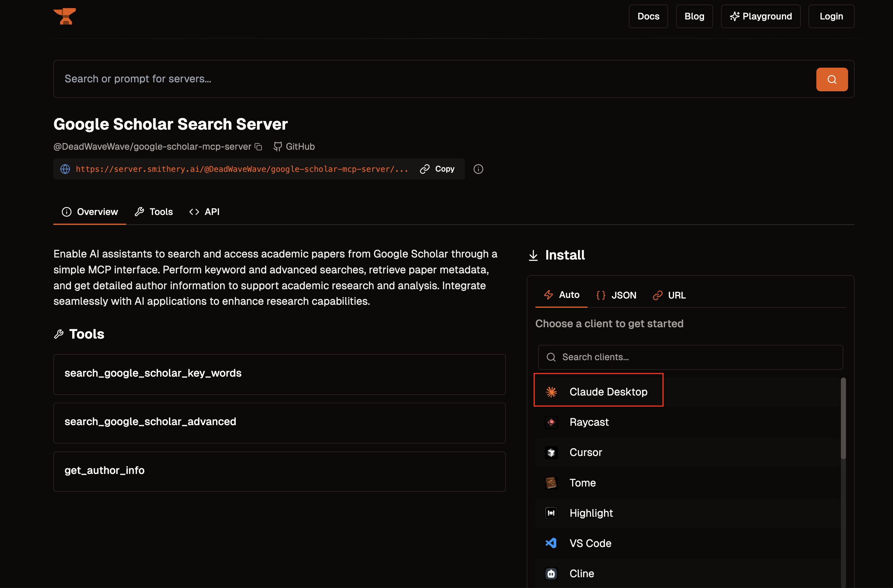Select the URL install tab
The image size is (893, 588).
[669, 295]
